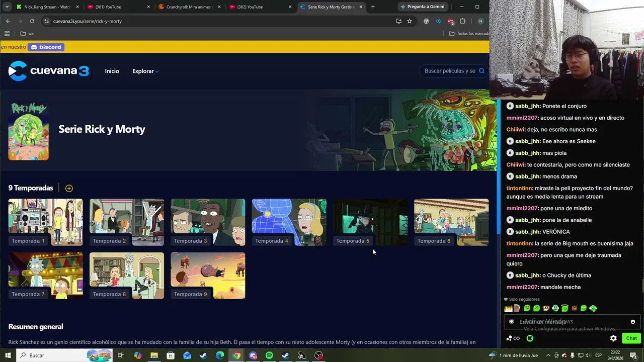Open the 'wa' bookmarks folder
This screenshot has height=362, width=644.
27,34
